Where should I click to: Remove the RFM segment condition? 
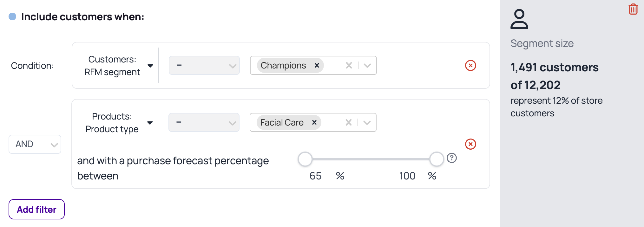coord(470,65)
